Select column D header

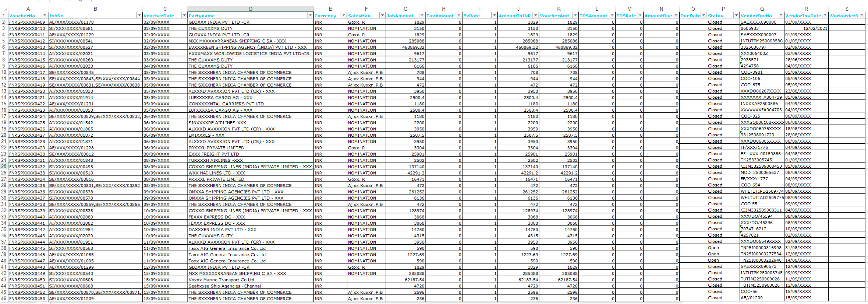(x=251, y=9)
